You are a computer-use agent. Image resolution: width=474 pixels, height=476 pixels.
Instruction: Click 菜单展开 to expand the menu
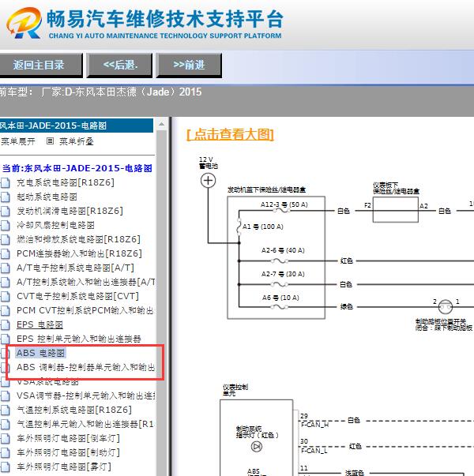click(x=17, y=141)
